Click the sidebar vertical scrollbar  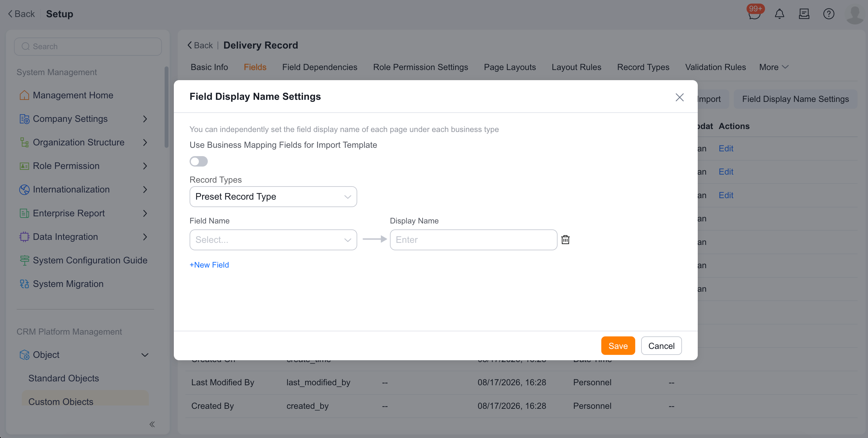166,107
